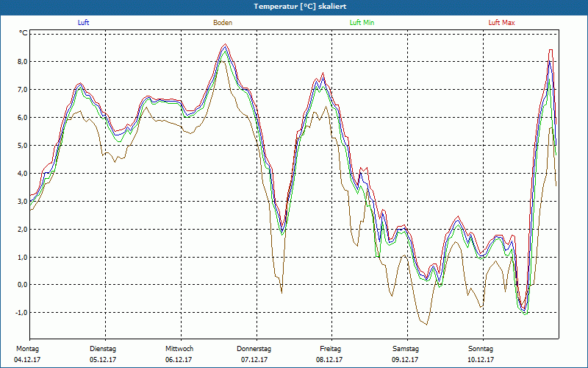This screenshot has width=588, height=368.
Task: Click the 'Montag' day label
Action: 27,349
